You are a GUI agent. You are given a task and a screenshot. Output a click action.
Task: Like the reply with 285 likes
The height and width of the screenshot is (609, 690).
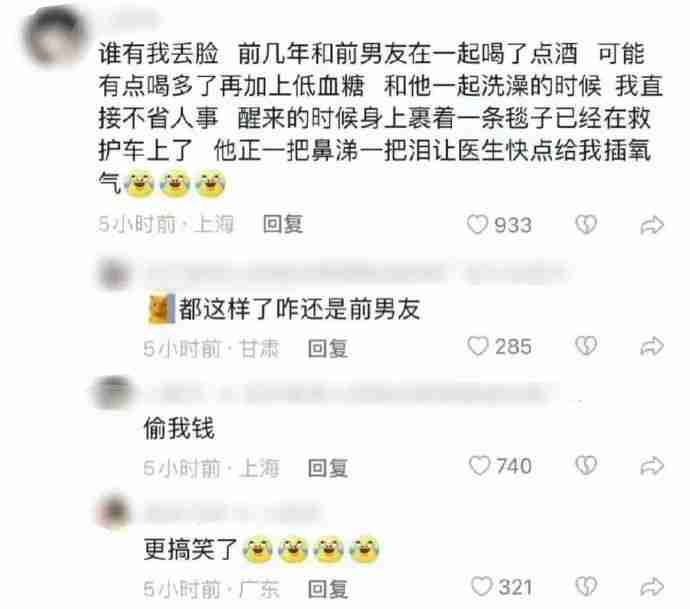point(477,346)
